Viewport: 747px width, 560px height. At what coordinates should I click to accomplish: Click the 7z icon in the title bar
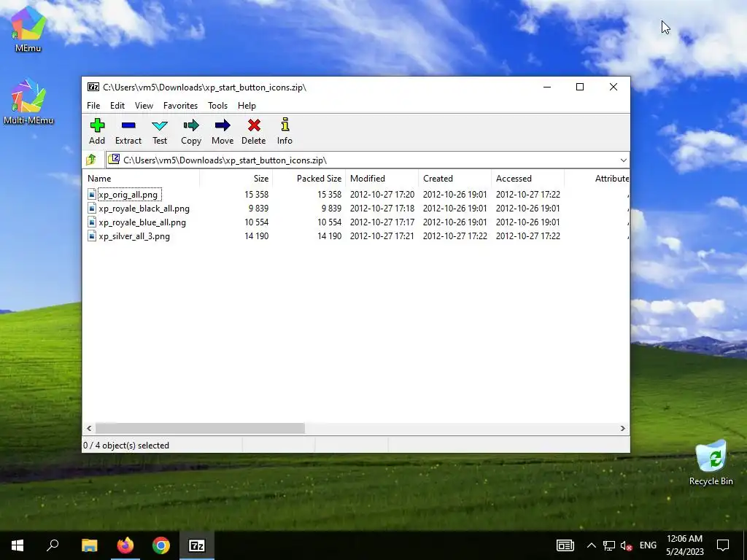pos(93,87)
